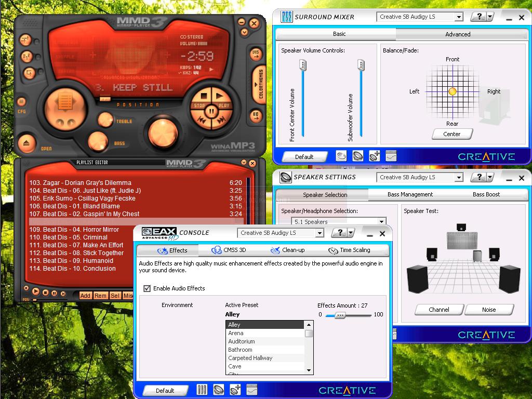Image resolution: width=532 pixels, height=399 pixels.
Task: Click the Noise speaker test button
Action: (489, 310)
